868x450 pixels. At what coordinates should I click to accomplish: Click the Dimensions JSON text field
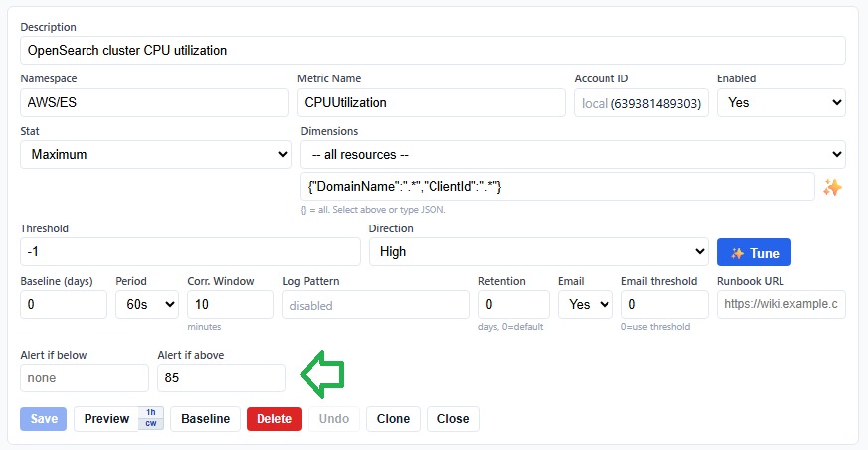coord(558,187)
